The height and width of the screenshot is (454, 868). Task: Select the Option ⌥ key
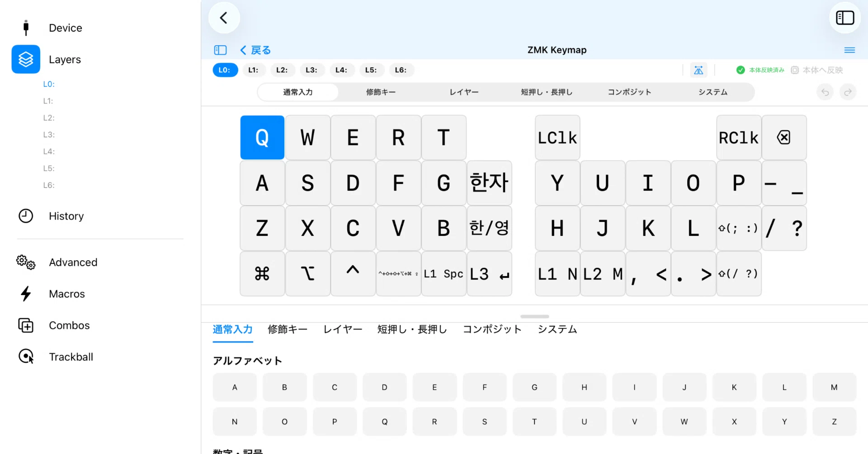tap(307, 273)
